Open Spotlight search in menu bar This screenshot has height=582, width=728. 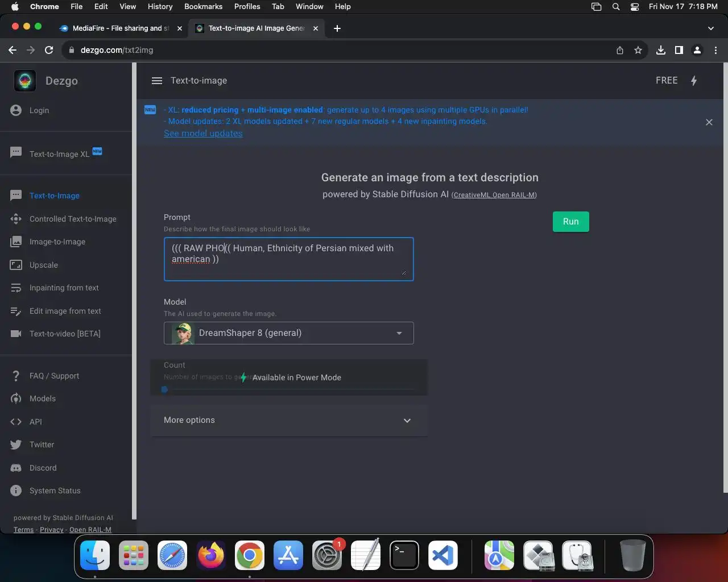pyautogui.click(x=616, y=6)
